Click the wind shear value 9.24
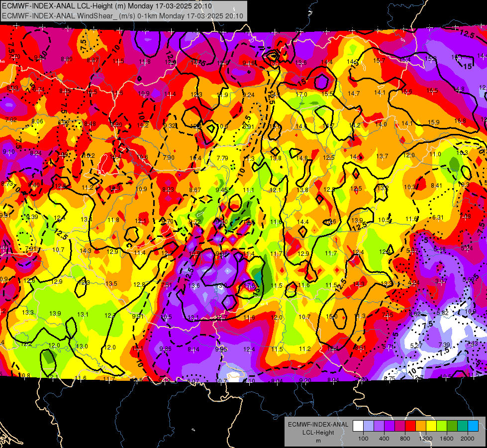 point(248,95)
